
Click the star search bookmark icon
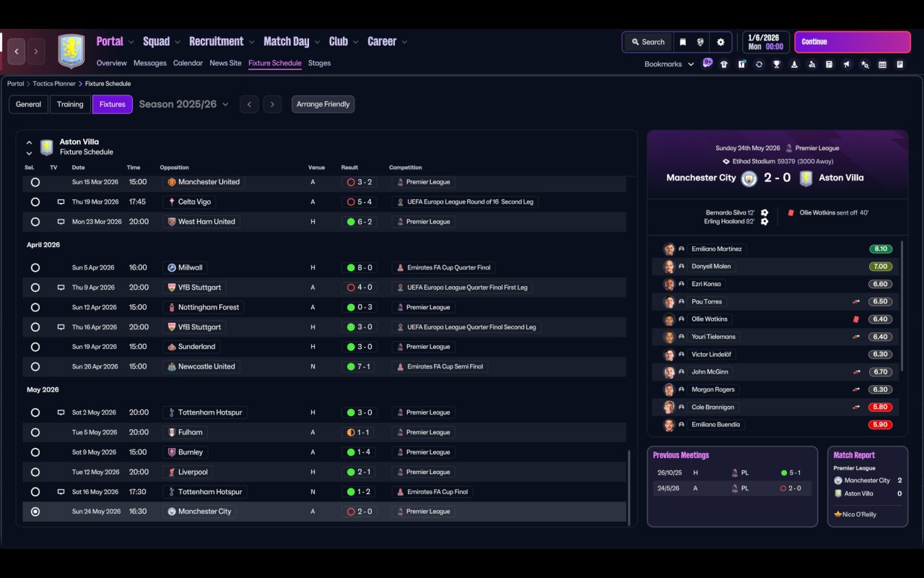[x=865, y=64]
